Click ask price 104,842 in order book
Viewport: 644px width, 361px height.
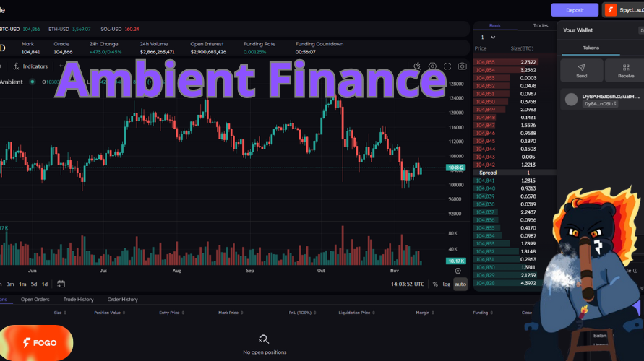[485, 165]
